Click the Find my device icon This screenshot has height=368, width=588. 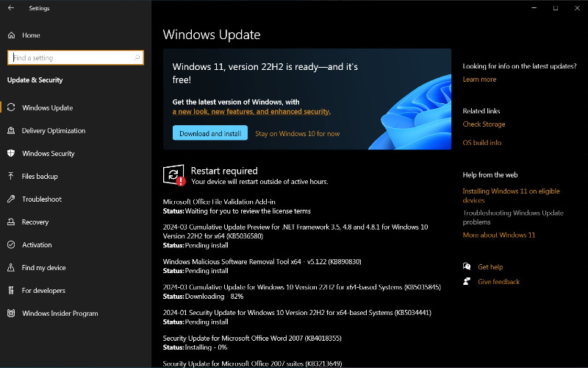11,268
